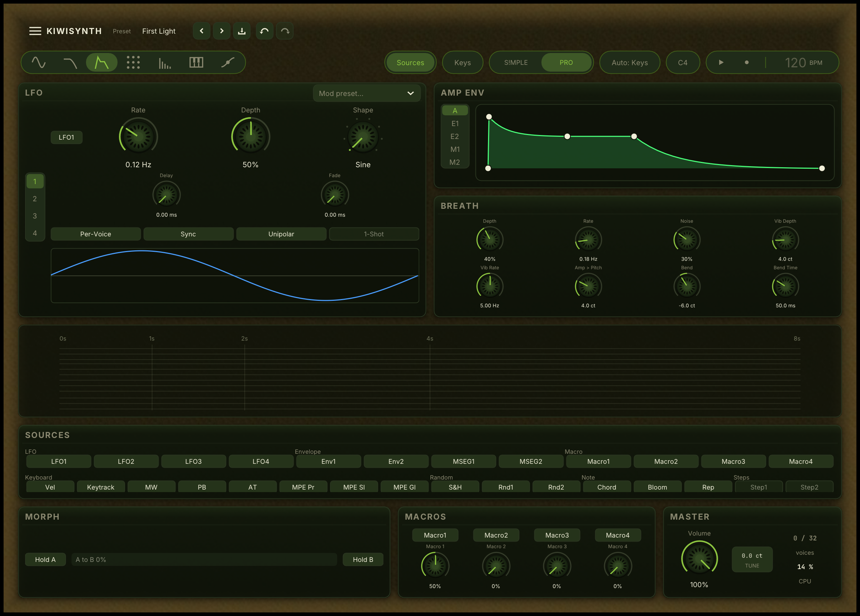This screenshot has height=616, width=860.
Task: Switch to PRO mode
Action: 566,63
